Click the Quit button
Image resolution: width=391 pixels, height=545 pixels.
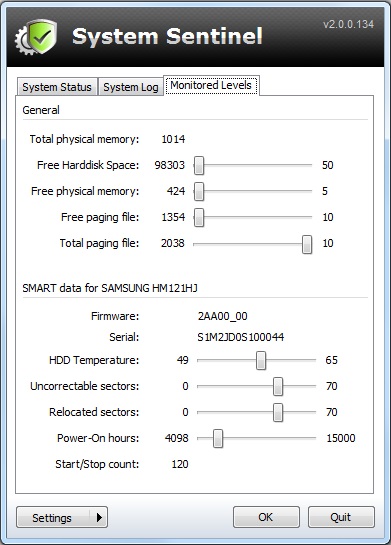[x=341, y=517]
